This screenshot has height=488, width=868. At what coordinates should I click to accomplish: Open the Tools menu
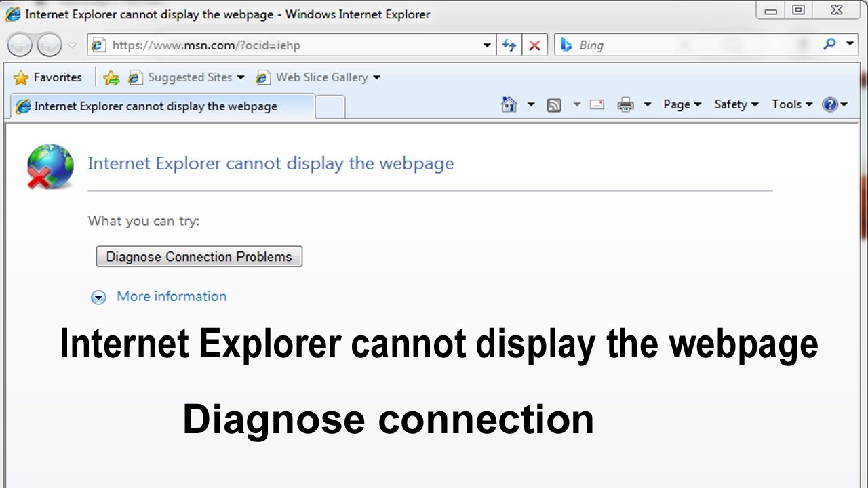[792, 104]
